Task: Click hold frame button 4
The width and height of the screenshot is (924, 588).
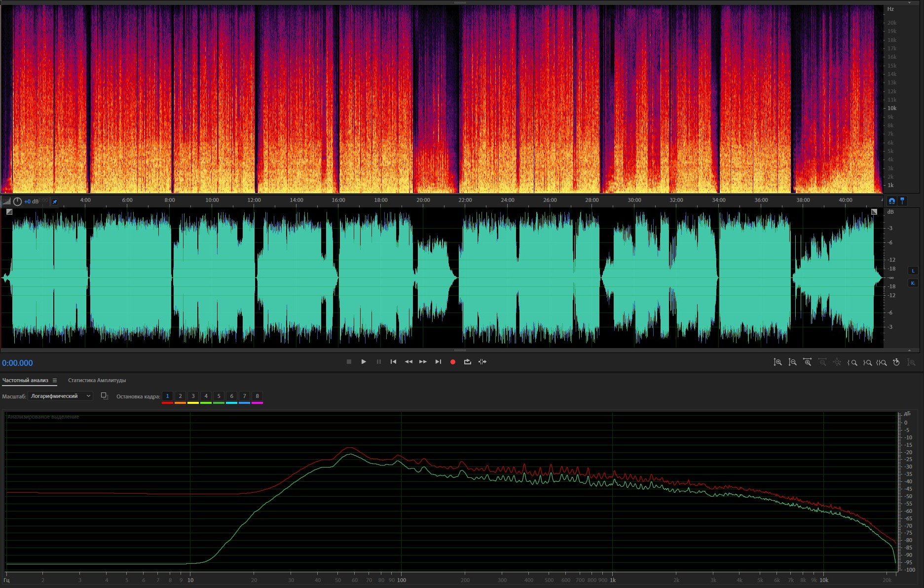Action: point(206,396)
